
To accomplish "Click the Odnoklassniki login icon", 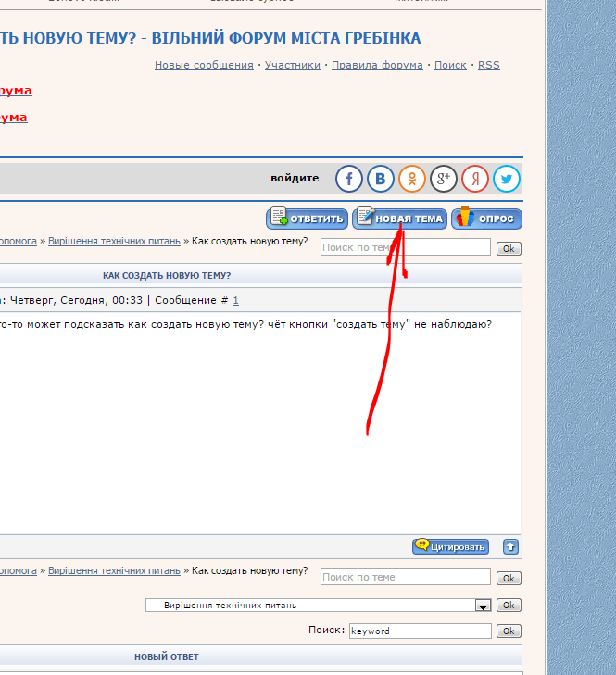I will tap(412, 179).
